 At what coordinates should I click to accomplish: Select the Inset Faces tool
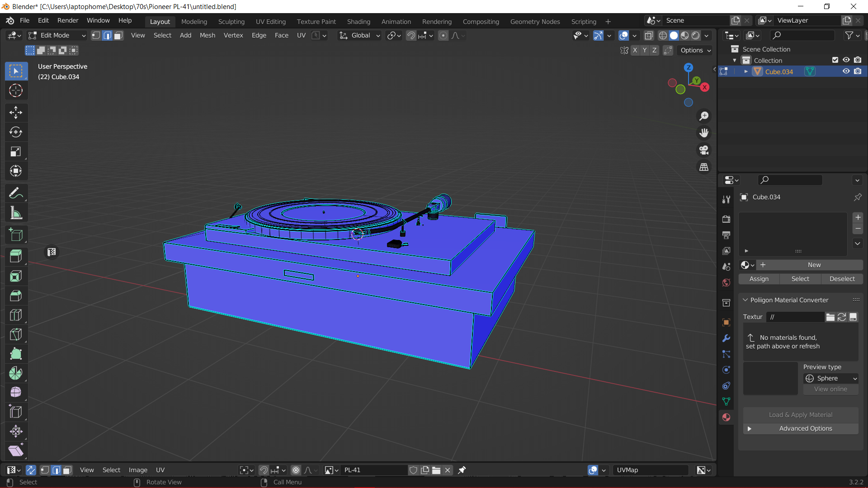tap(16, 276)
